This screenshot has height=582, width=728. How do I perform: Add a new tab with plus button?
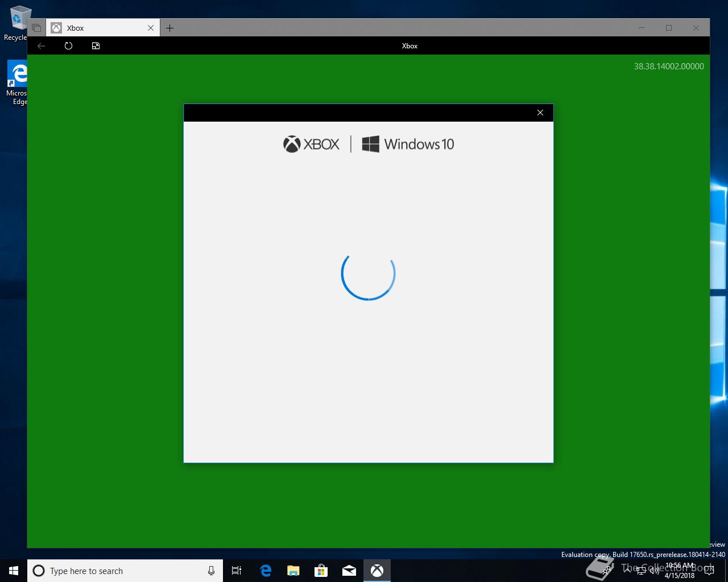(x=169, y=28)
